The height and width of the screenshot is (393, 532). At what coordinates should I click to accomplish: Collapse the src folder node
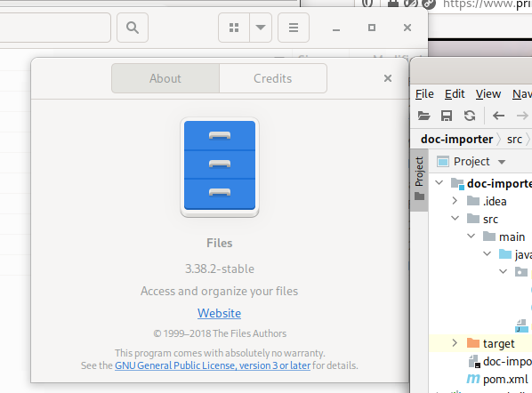[x=455, y=219]
